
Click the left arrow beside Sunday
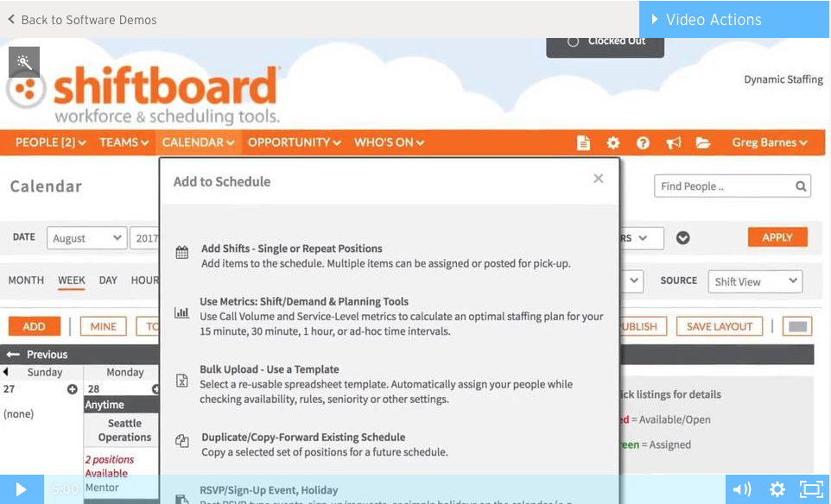(5, 372)
